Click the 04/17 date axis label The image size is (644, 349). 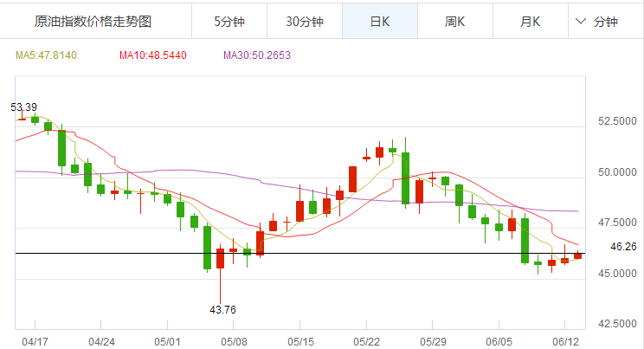point(35,341)
